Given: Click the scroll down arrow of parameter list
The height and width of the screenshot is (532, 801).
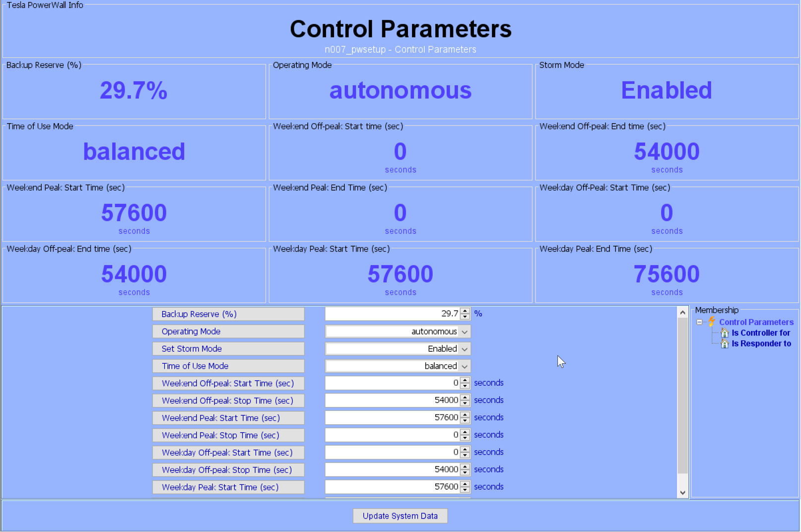Looking at the screenshot, I should [x=682, y=492].
